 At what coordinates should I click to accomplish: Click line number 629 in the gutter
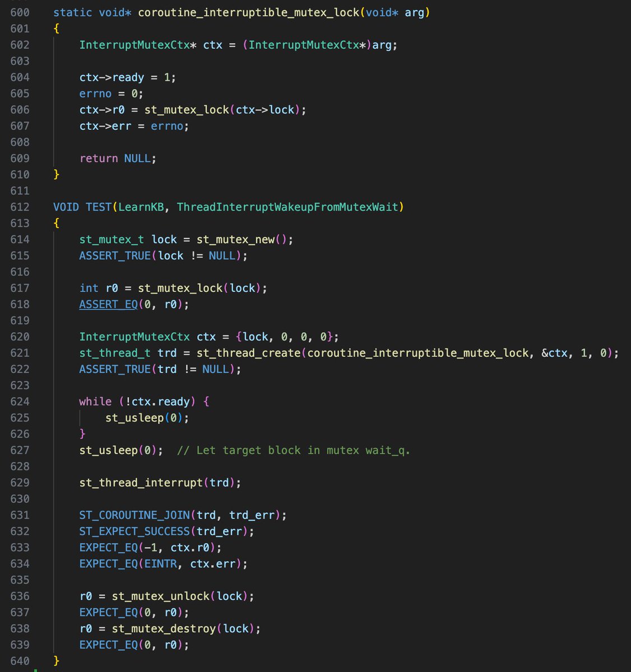pyautogui.click(x=20, y=483)
